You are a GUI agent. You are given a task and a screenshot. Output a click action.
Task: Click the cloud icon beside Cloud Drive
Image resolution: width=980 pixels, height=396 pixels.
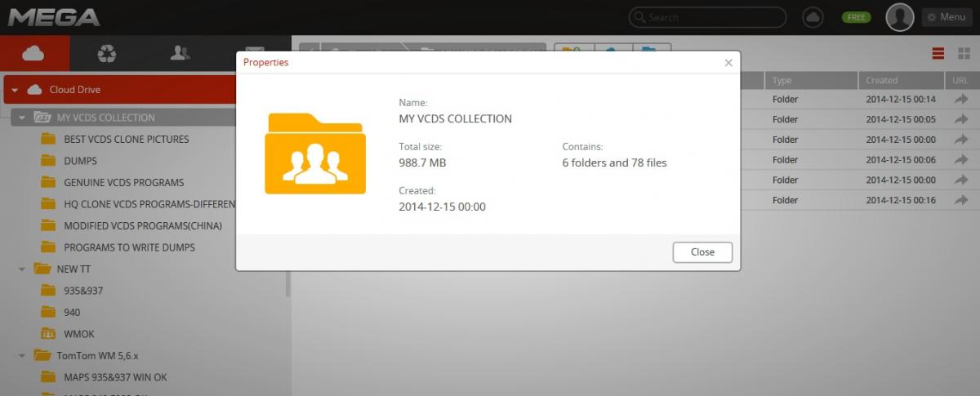click(34, 90)
